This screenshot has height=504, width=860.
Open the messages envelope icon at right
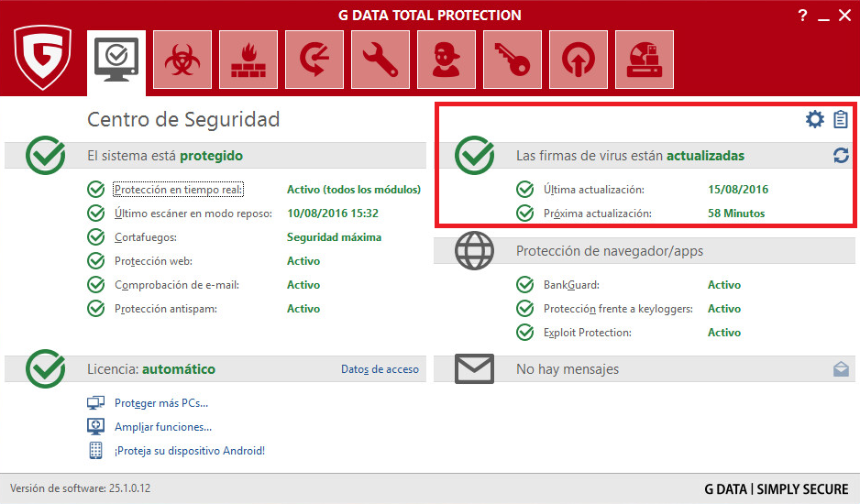coord(841,369)
